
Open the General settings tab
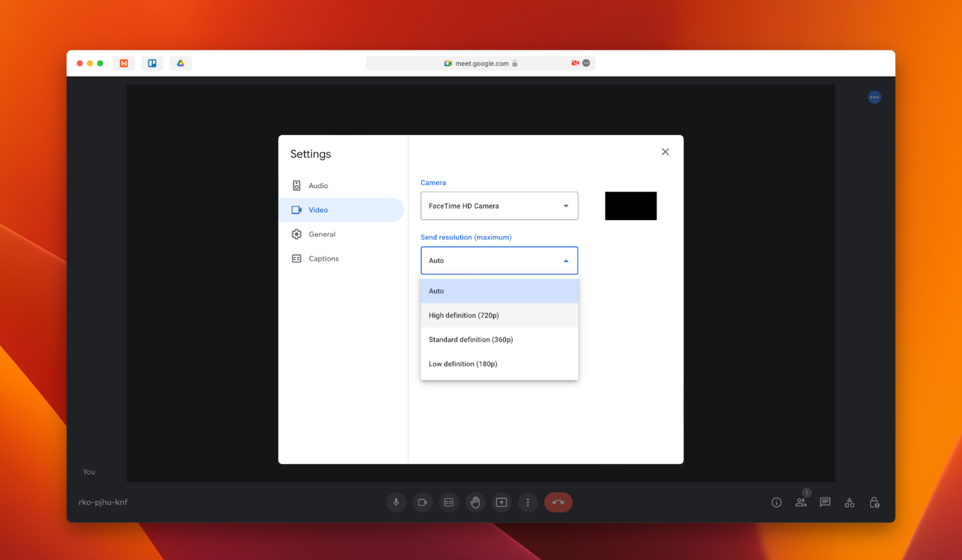pyautogui.click(x=322, y=234)
